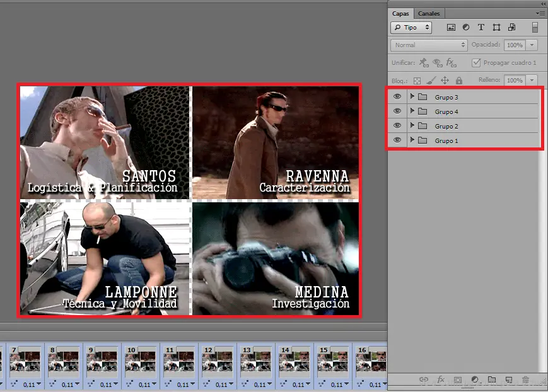Click the text layer filter icon

click(x=481, y=28)
